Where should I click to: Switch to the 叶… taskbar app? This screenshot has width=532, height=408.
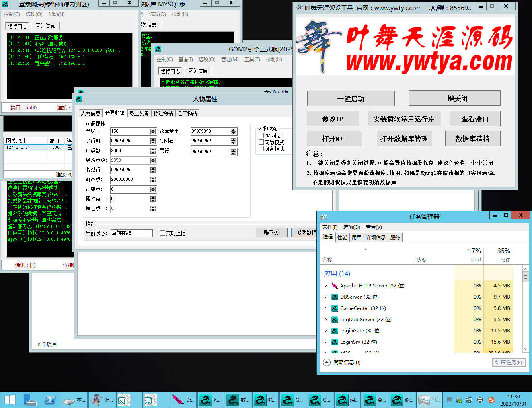pos(102,400)
